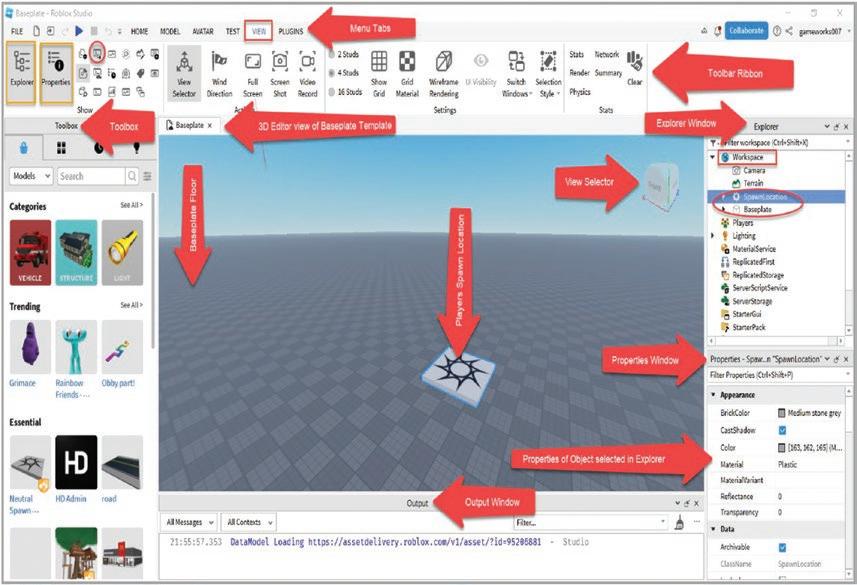Switch to the PLUGINS ribbon tab

point(291,31)
